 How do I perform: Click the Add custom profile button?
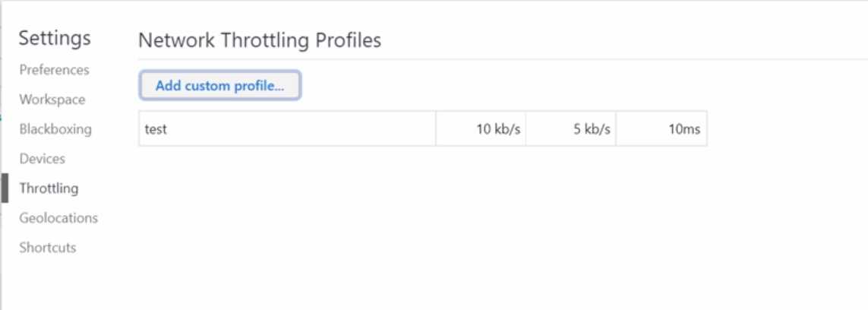point(219,86)
